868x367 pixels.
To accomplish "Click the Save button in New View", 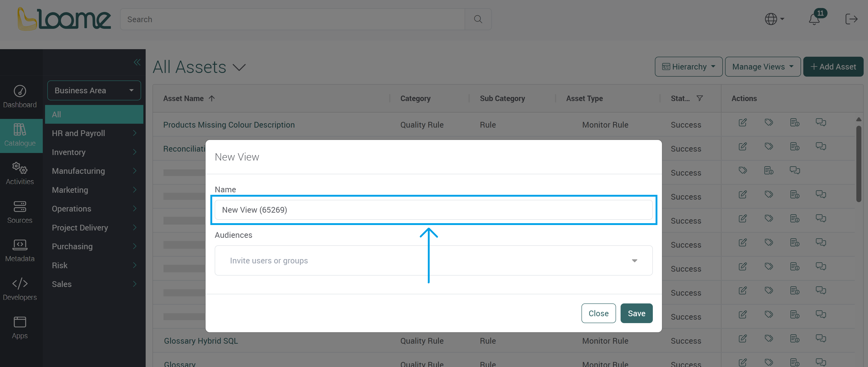I will coord(636,313).
